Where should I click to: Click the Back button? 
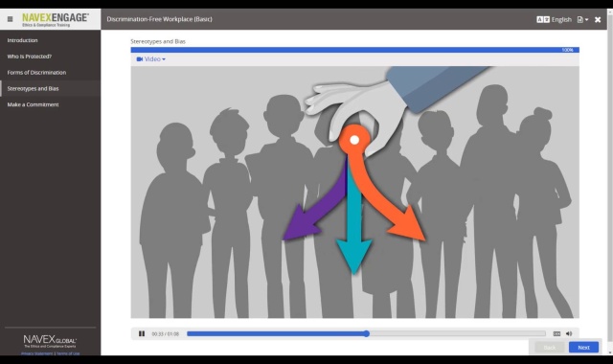click(x=549, y=347)
